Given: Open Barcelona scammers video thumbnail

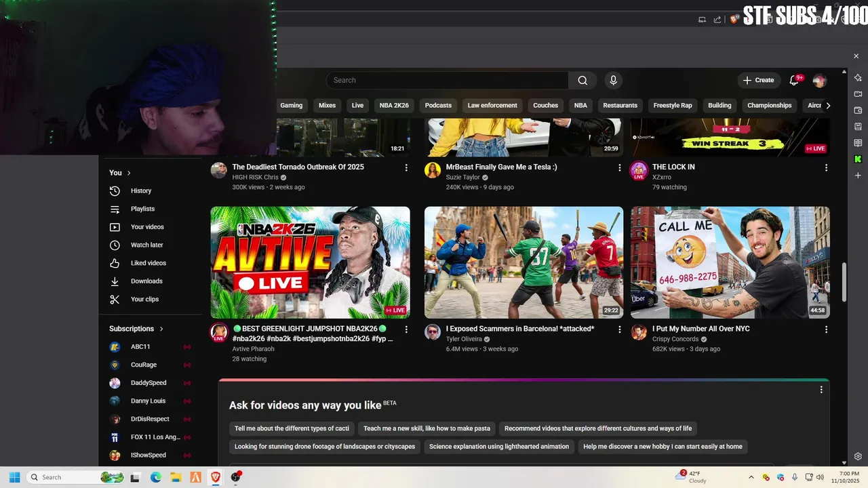Looking at the screenshot, I should pos(524,262).
